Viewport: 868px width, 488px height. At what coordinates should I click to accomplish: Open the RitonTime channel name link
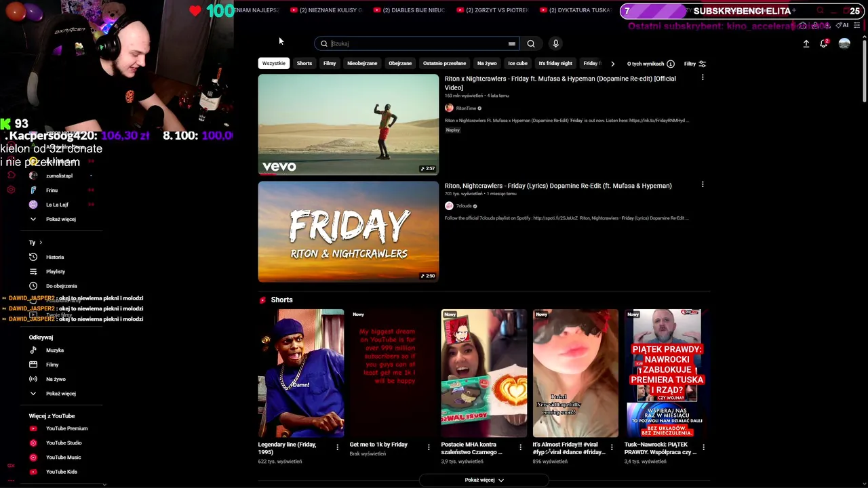466,108
